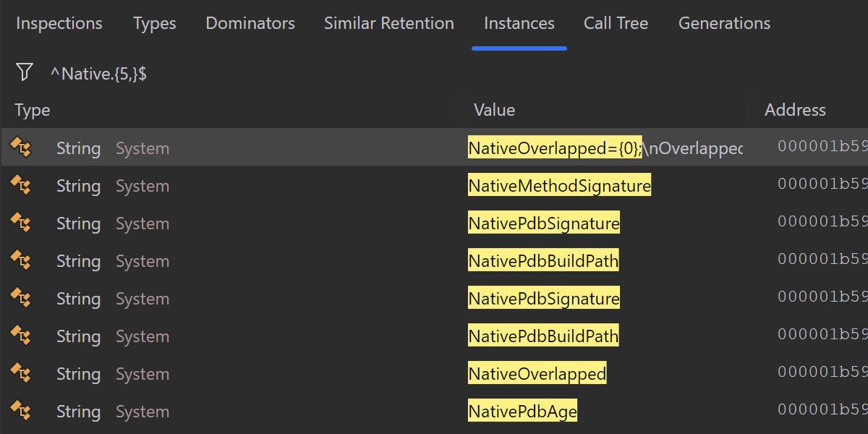Click the type icon on first NativePdbSignature row

point(20,224)
